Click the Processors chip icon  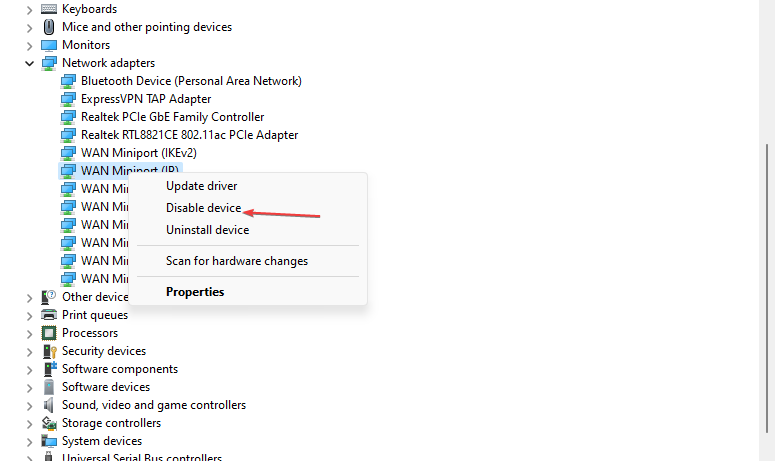click(49, 333)
